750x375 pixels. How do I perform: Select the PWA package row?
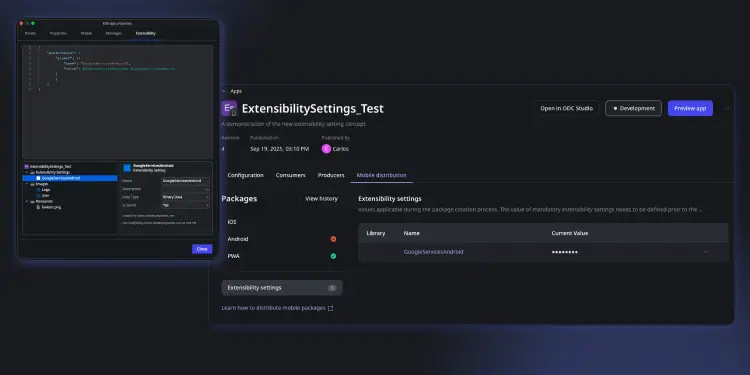tap(282, 256)
